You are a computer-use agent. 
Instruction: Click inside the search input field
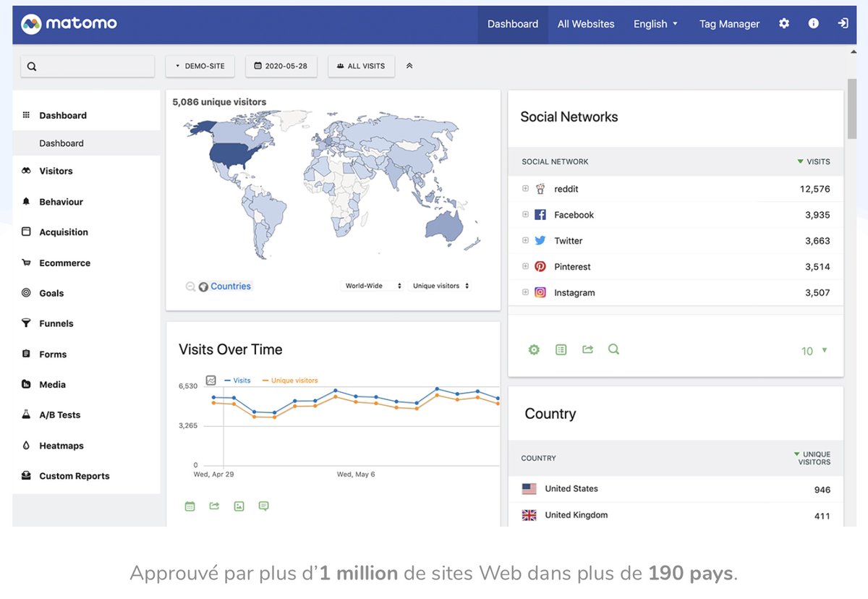coord(88,66)
